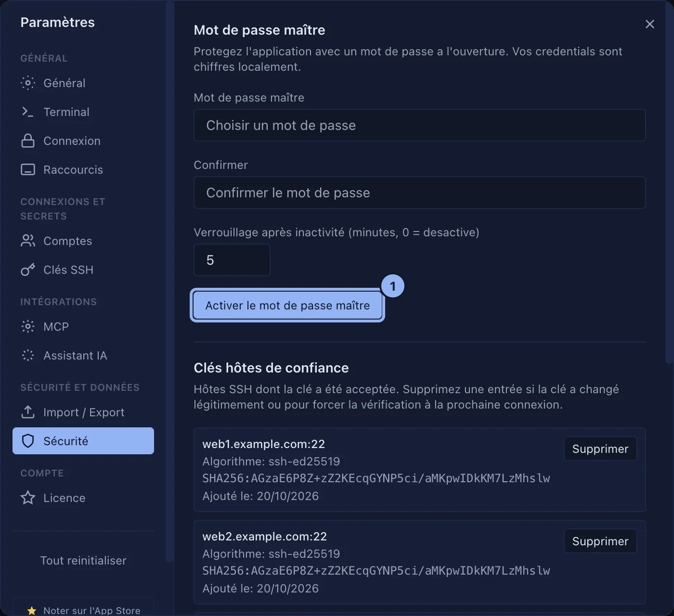
Task: Open Assistant IA settings
Action: [83, 356]
